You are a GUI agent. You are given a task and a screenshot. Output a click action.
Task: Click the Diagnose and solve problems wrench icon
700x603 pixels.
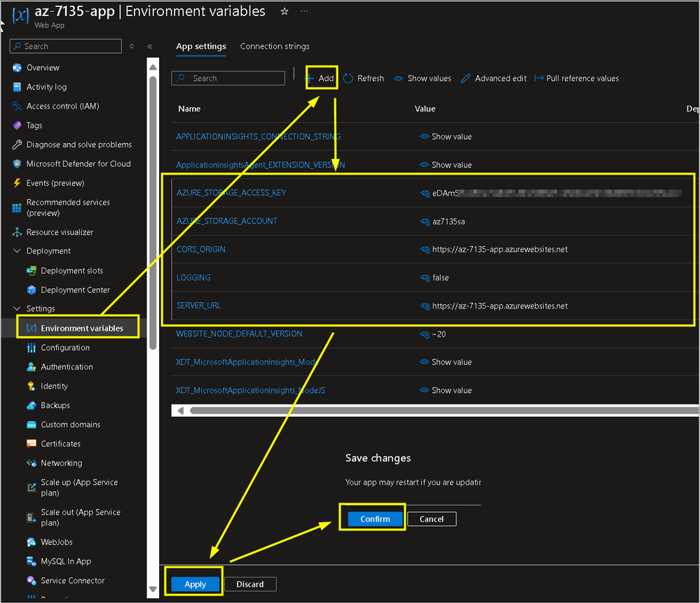17,144
